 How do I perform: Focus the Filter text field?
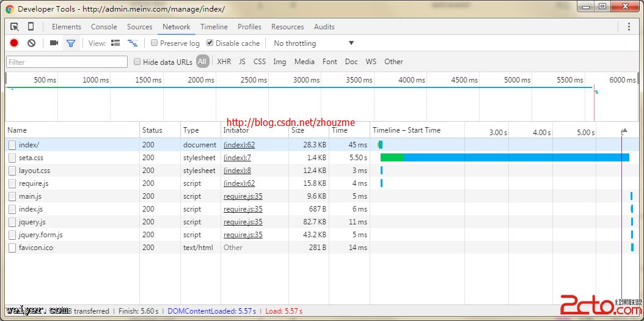(x=67, y=62)
